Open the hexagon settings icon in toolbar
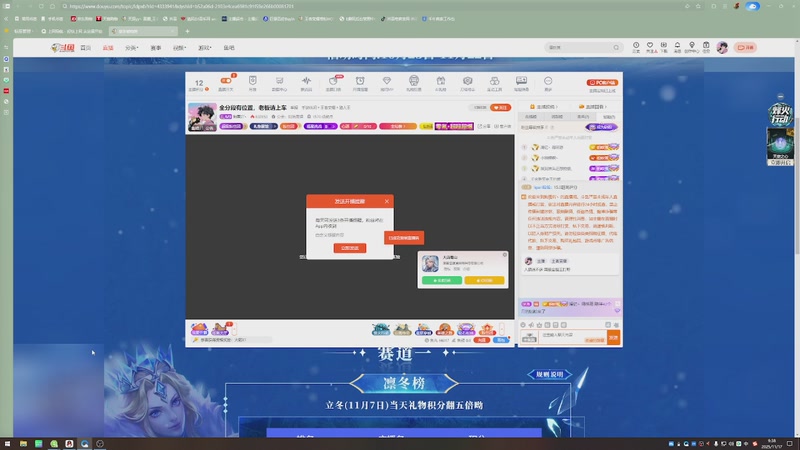The height and width of the screenshot is (450, 800). coord(467,81)
